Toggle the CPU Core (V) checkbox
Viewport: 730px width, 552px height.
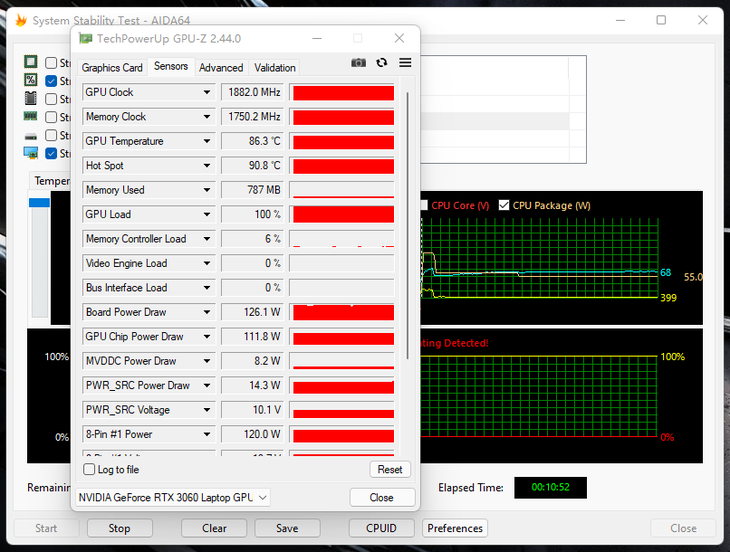tap(423, 205)
